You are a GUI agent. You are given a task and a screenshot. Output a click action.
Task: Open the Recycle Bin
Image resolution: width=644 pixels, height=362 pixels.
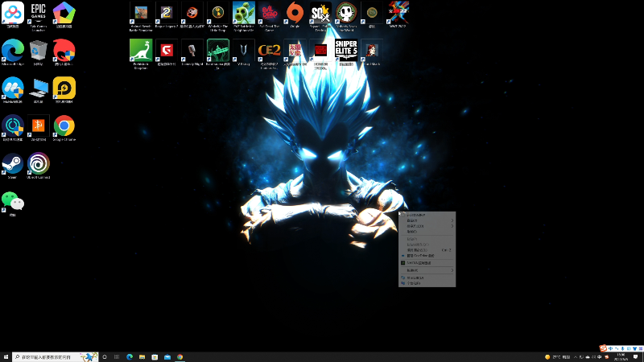(38, 52)
